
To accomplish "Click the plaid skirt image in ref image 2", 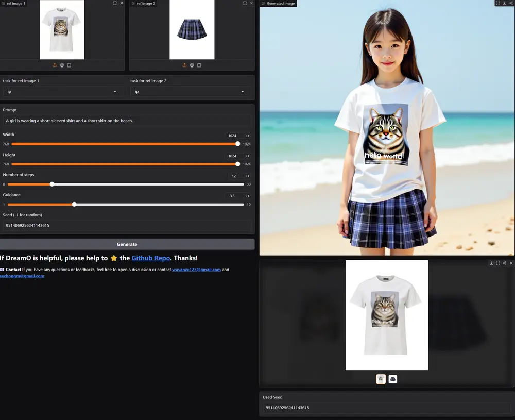I will pyautogui.click(x=192, y=29).
